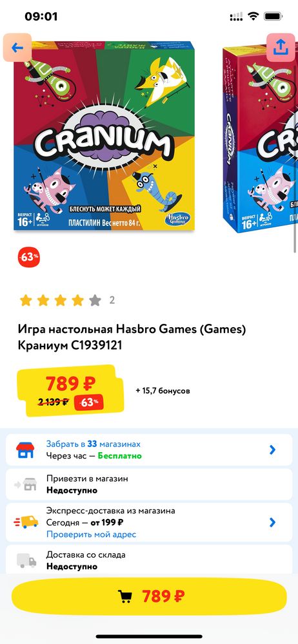
Task: Tap the red -63% badge under the image
Action: [x=29, y=258]
